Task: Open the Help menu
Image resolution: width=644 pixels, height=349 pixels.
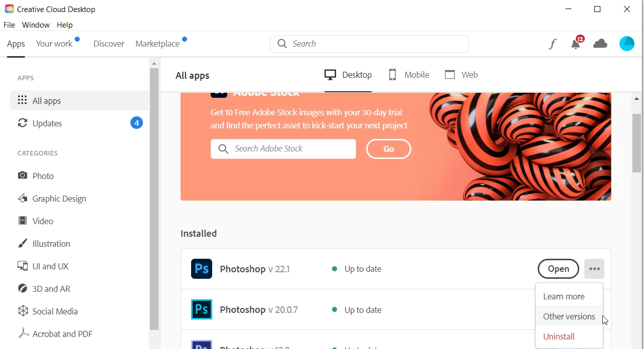Action: (65, 25)
